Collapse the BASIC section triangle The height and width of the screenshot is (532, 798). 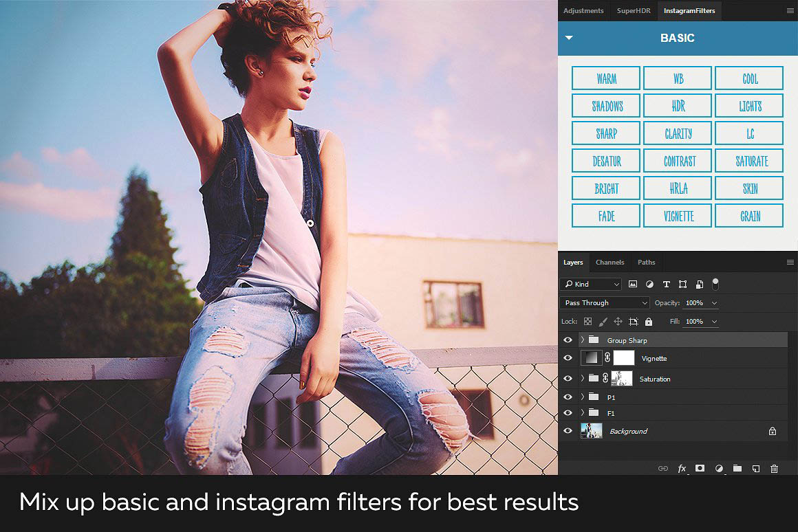569,38
